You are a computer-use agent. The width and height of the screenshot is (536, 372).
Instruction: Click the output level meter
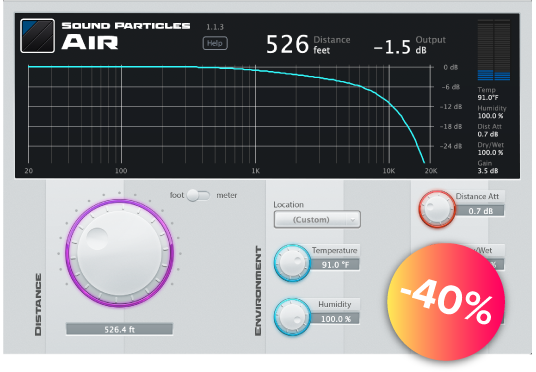[494, 50]
